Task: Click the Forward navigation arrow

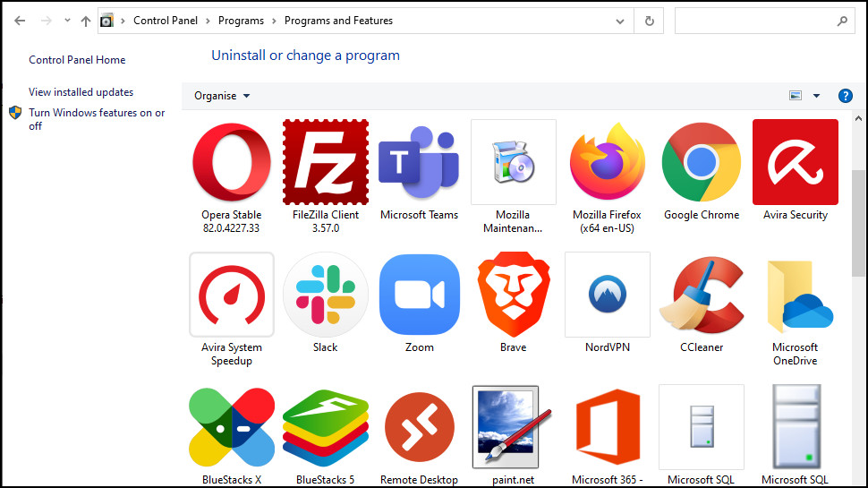Action: [x=46, y=21]
